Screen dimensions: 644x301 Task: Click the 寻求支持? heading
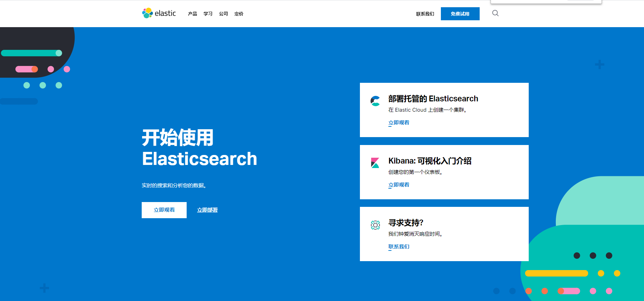coord(406,223)
